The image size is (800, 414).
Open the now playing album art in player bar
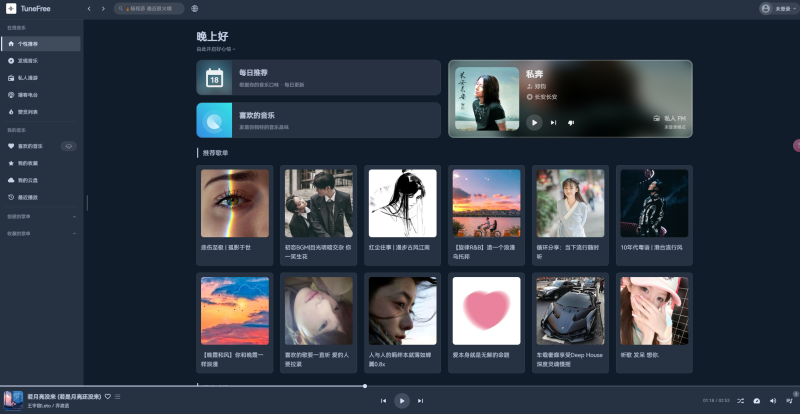pos(13,401)
